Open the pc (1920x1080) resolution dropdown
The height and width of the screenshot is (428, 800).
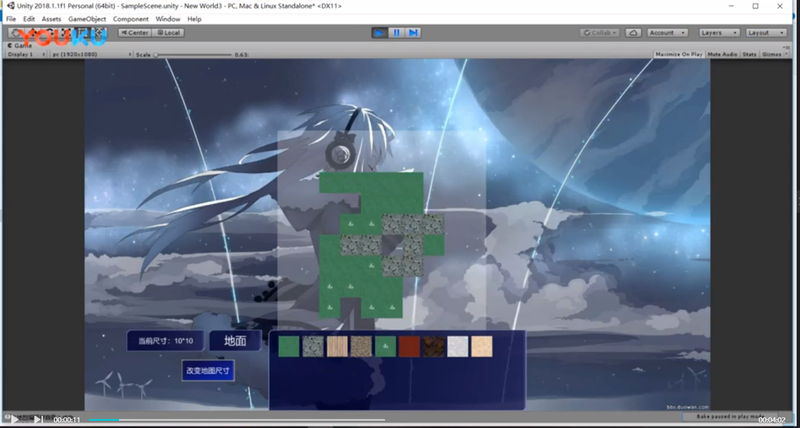(91, 54)
